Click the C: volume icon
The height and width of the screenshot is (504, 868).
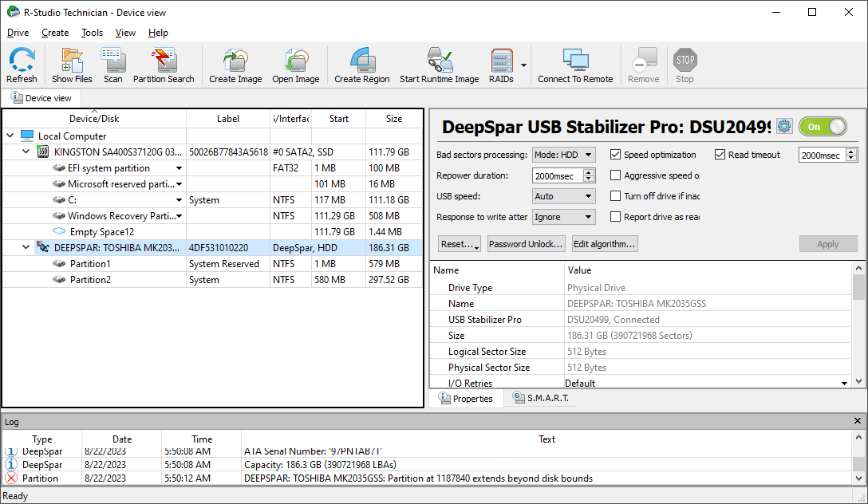(59, 199)
